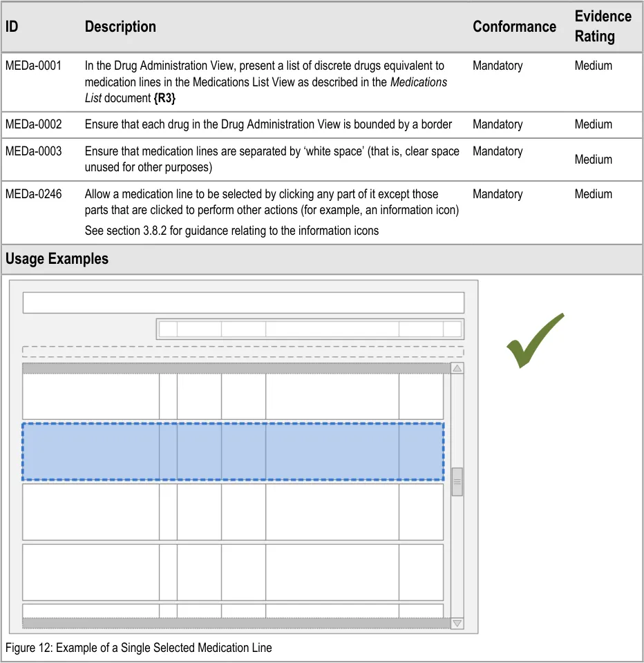Select the blue highlighted medication line
Viewport: 644px width, 663px height.
click(233, 452)
